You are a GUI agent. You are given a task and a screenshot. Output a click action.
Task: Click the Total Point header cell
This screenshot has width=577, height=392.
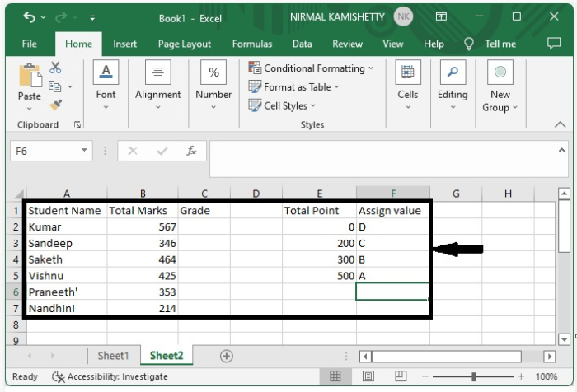pos(319,211)
